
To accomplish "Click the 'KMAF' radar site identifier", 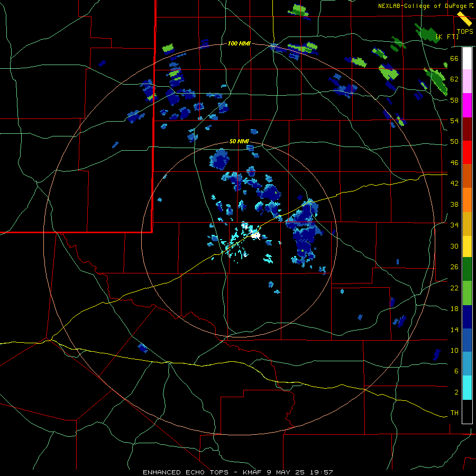I will click(253, 472).
